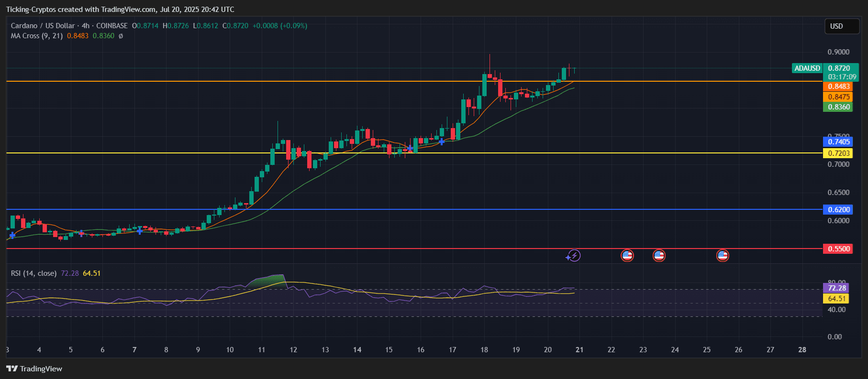
Task: Click the leftmost US flag economic event icon
Action: click(627, 256)
